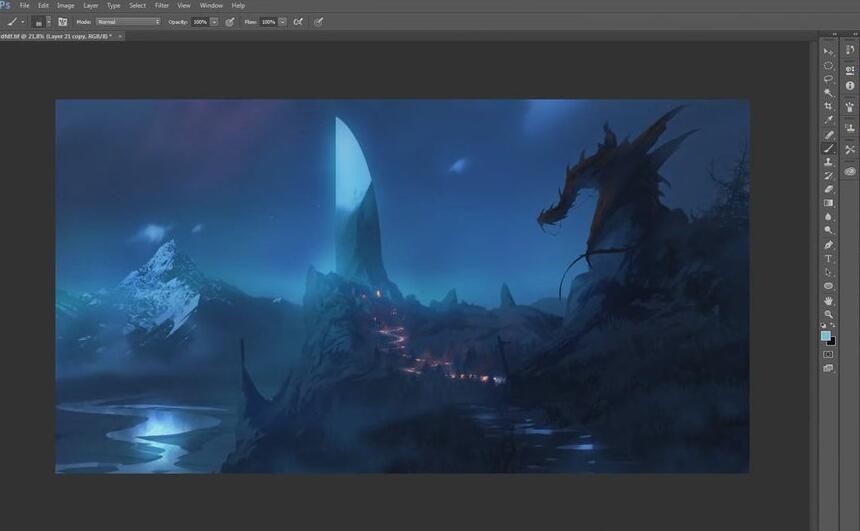Open the View menu
The width and height of the screenshot is (860, 531).
pyautogui.click(x=184, y=5)
